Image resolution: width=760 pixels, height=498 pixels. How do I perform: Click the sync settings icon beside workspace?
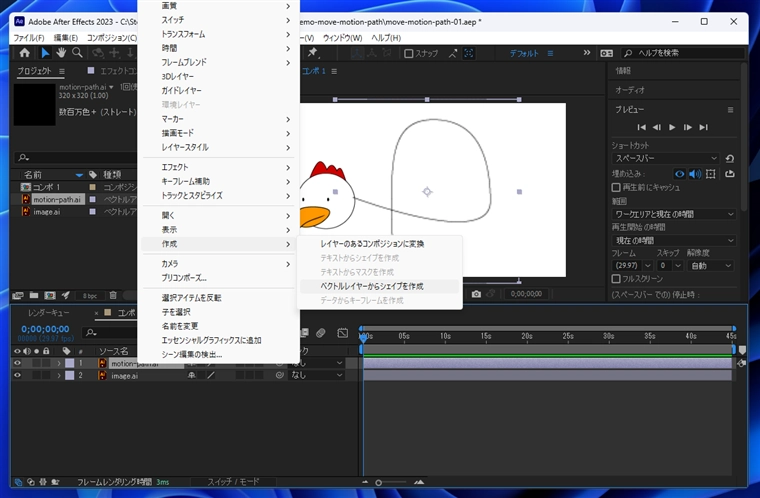pos(606,53)
